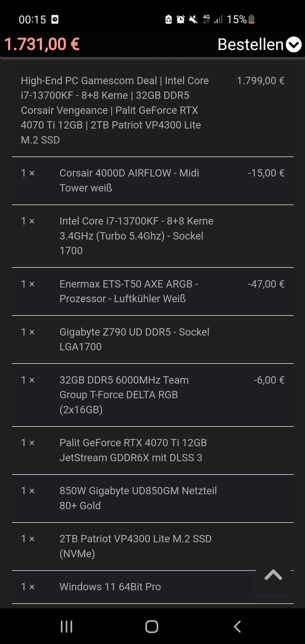Tap the alarm clock status icon
The image size is (305, 644).
pyautogui.click(x=180, y=19)
